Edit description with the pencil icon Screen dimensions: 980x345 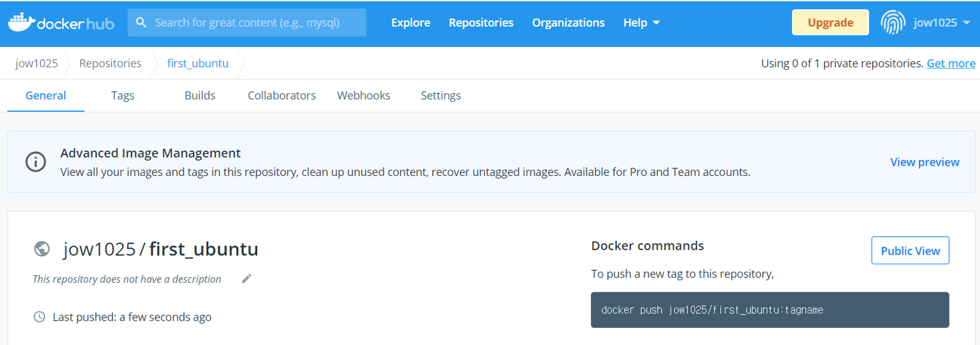click(x=247, y=278)
